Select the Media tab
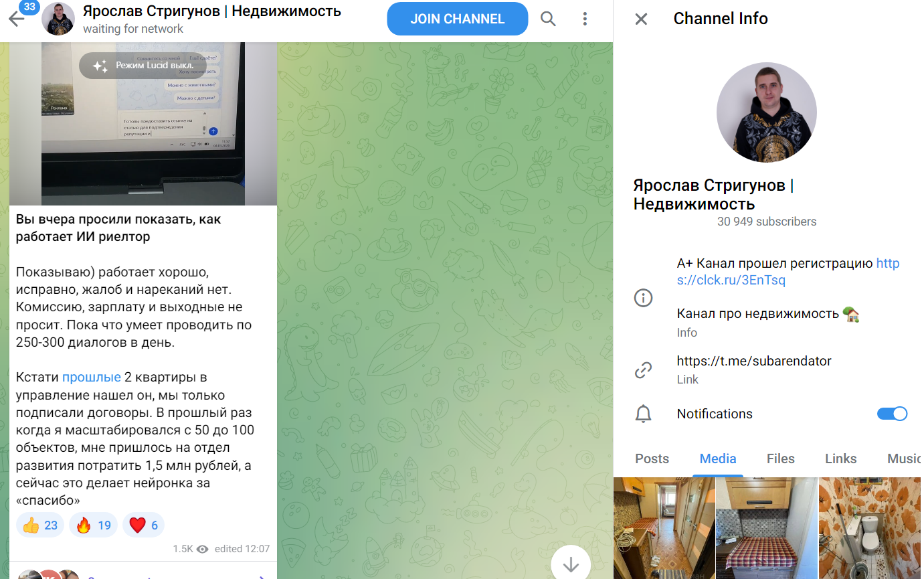Screen dimensions: 924x579 [718, 459]
